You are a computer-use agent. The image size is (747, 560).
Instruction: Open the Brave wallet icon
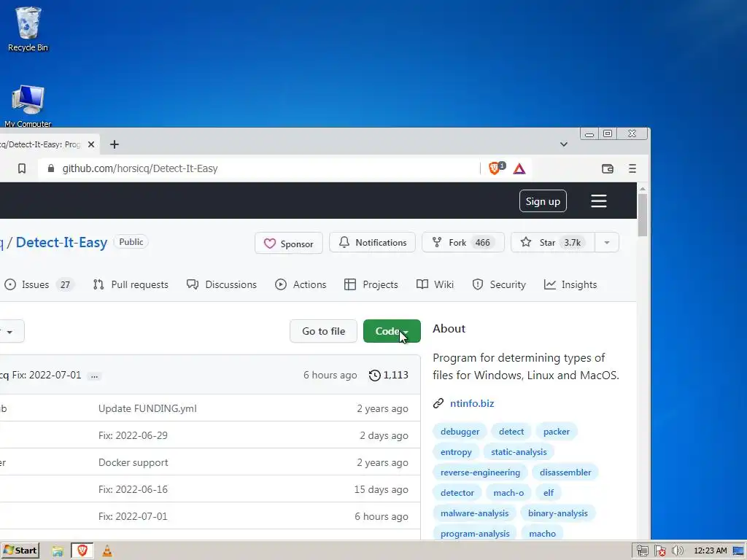pyautogui.click(x=608, y=168)
